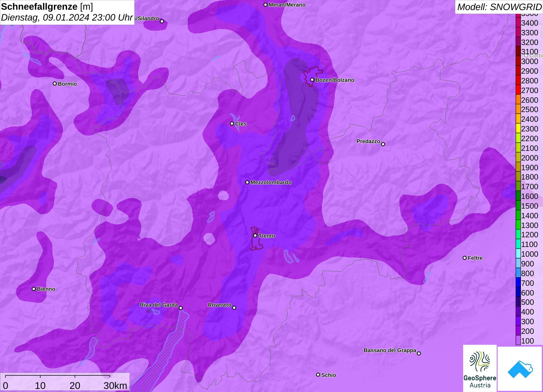Select the Bienno location marker
Screen dimensions: 543x392
[x=34, y=289]
